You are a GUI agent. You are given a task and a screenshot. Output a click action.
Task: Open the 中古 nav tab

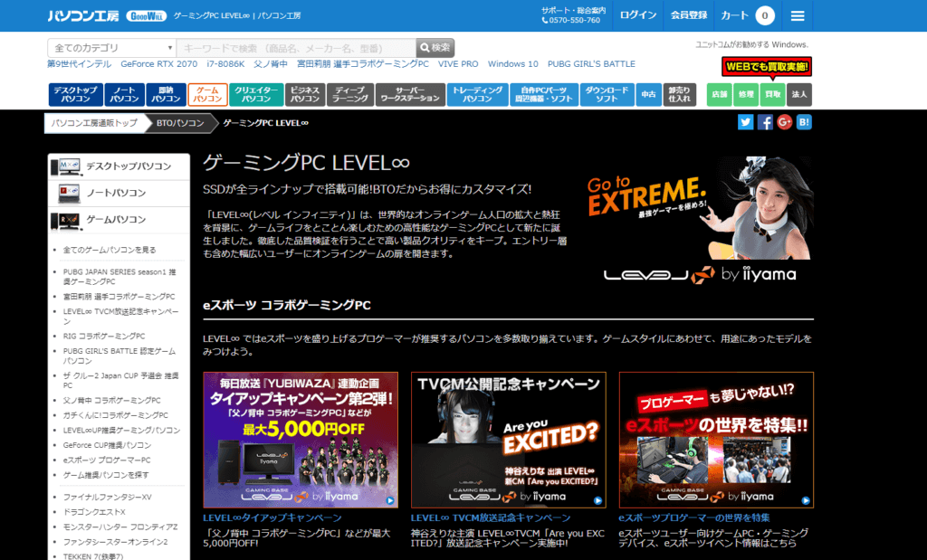pos(648,94)
